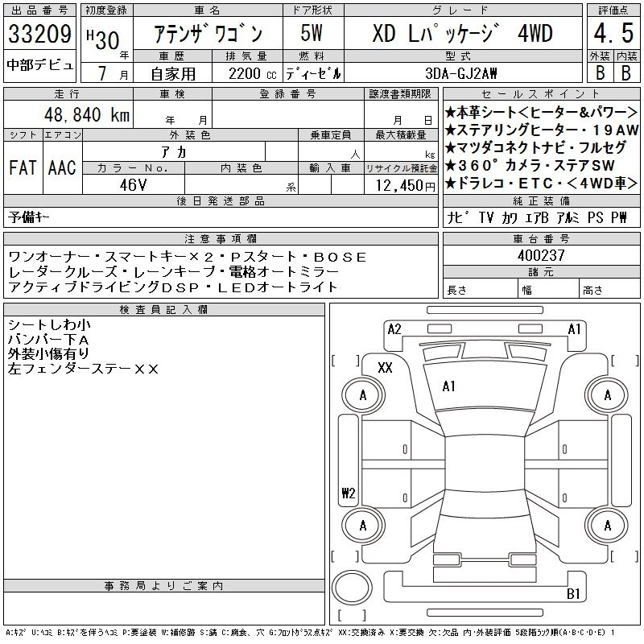Click the lot number 33209

[x=39, y=34]
